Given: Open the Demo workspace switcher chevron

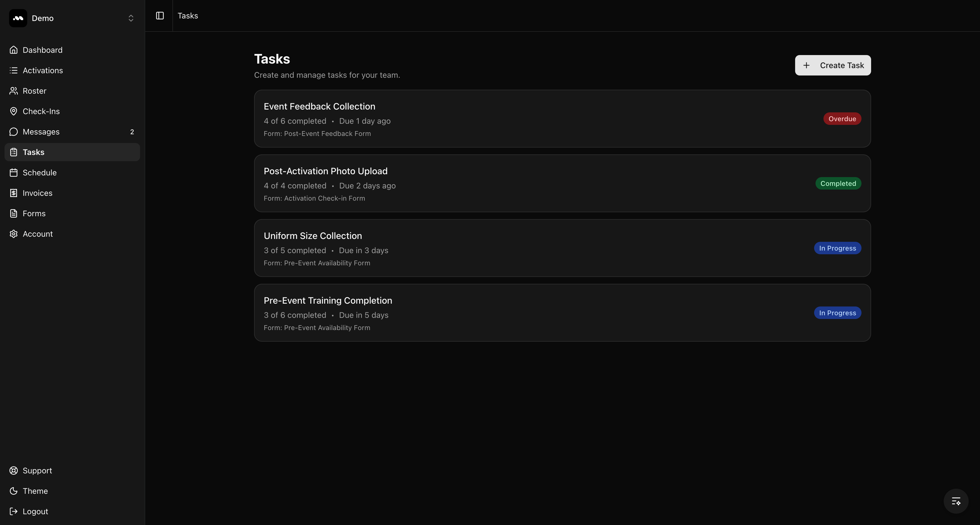Looking at the screenshot, I should pyautogui.click(x=131, y=18).
